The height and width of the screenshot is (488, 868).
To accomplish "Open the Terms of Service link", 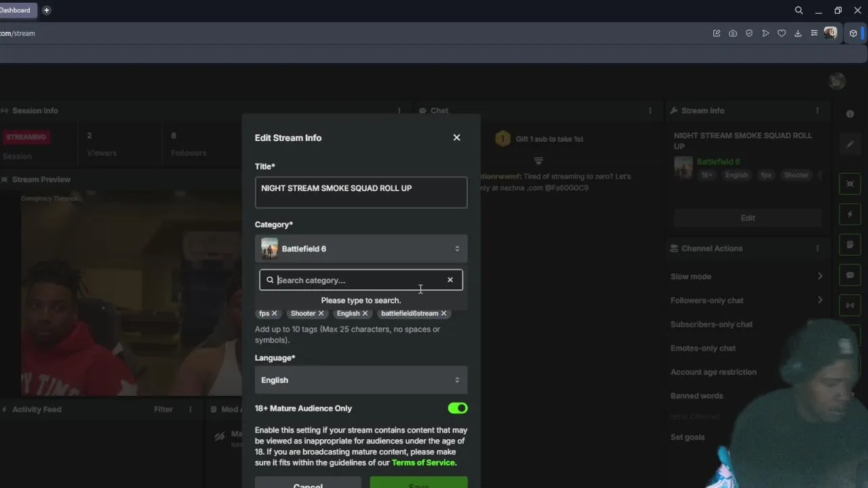I will [423, 463].
